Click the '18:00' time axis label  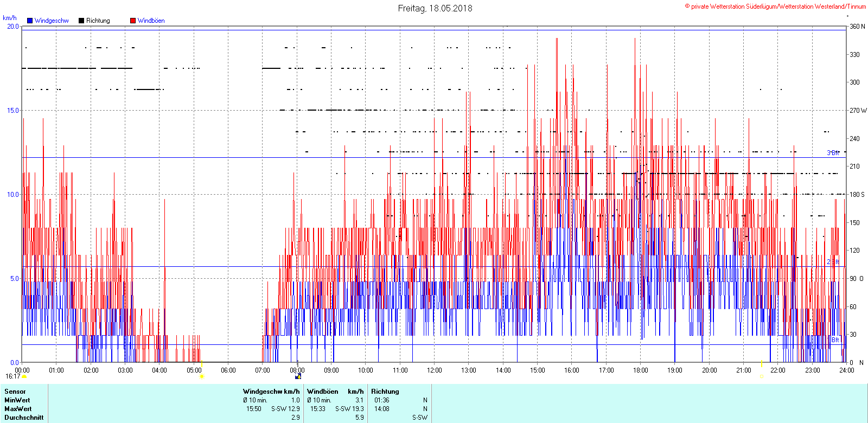coord(641,370)
